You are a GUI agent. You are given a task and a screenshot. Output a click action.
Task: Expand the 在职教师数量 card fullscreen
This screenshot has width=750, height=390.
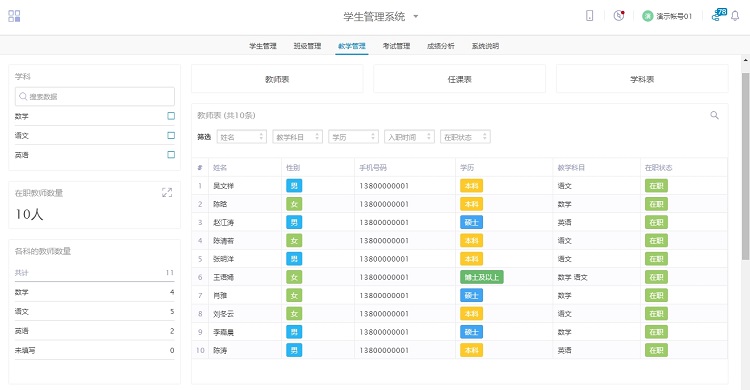coord(167,192)
